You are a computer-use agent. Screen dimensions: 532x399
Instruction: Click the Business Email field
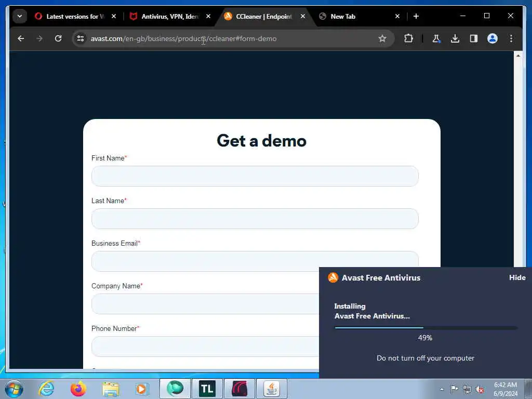(x=255, y=261)
